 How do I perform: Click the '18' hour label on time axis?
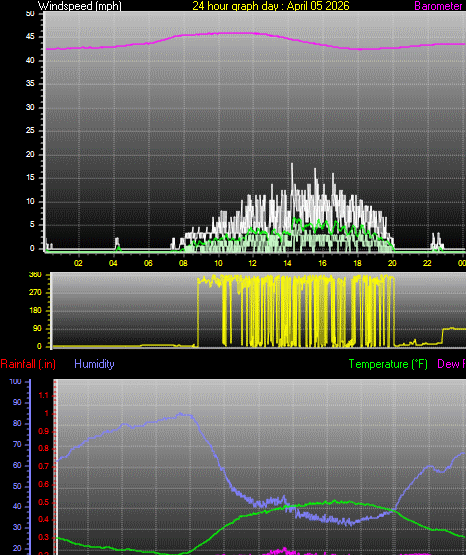(357, 263)
